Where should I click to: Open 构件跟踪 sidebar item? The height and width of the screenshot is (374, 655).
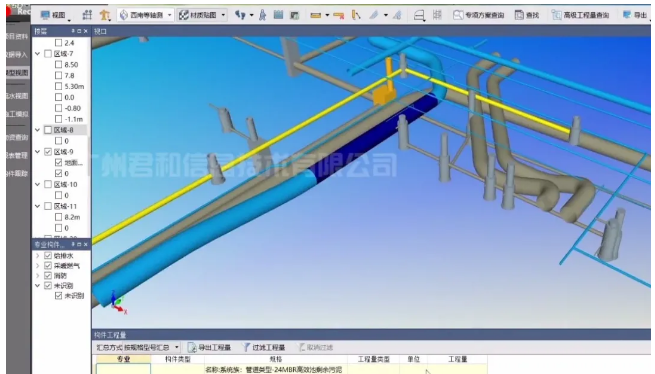pyautogui.click(x=18, y=173)
